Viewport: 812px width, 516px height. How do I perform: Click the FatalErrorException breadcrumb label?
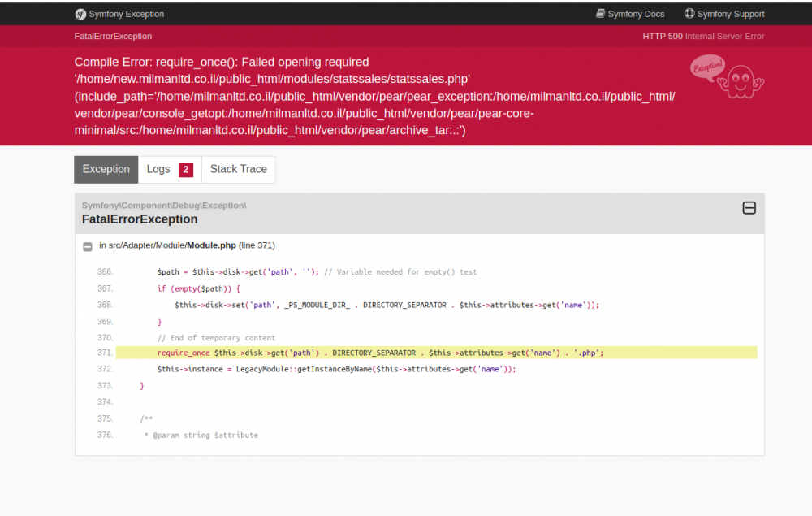point(113,36)
